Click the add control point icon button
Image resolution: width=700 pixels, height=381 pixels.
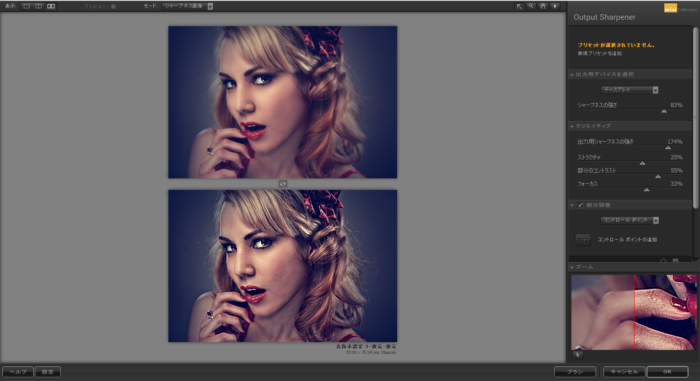click(x=583, y=240)
